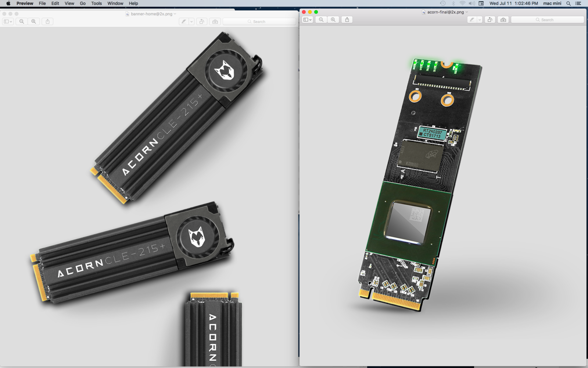Image resolution: width=588 pixels, height=368 pixels.
Task: Click Search field in banner-home window
Action: tap(259, 21)
